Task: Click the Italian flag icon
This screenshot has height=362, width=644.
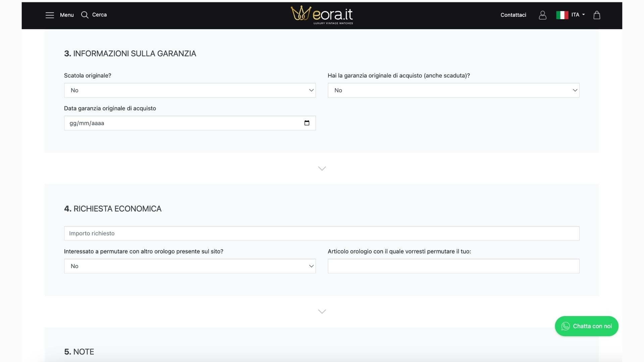Action: point(562,15)
